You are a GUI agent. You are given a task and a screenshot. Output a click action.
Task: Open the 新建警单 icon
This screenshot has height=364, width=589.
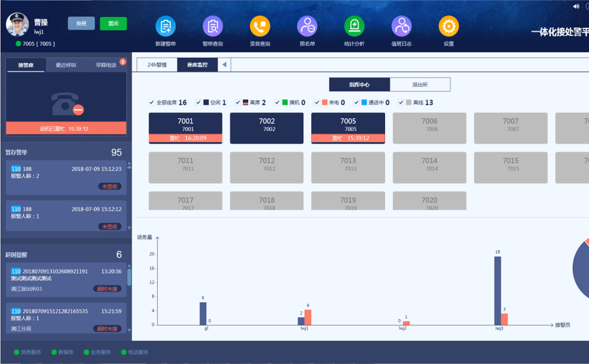[x=165, y=26]
